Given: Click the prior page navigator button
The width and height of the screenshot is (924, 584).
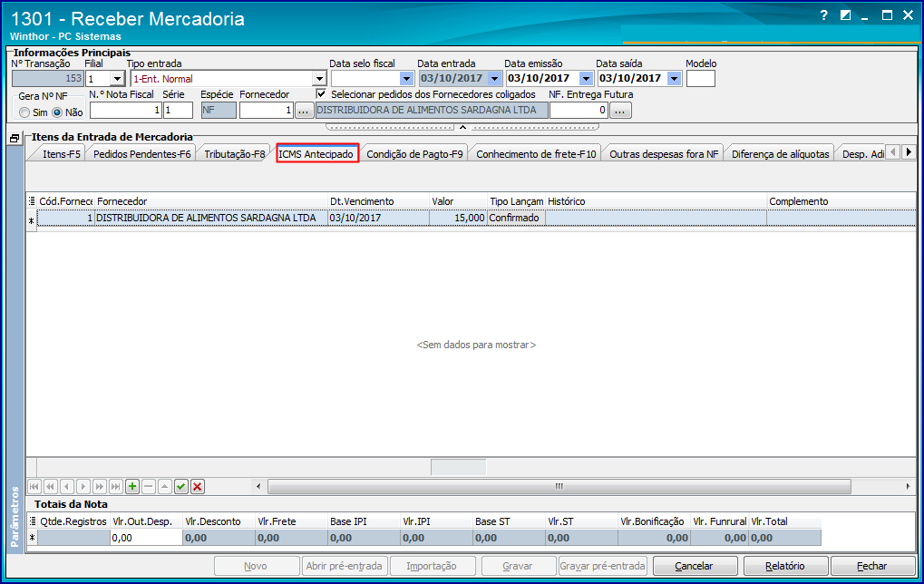Looking at the screenshot, I should tap(50, 487).
